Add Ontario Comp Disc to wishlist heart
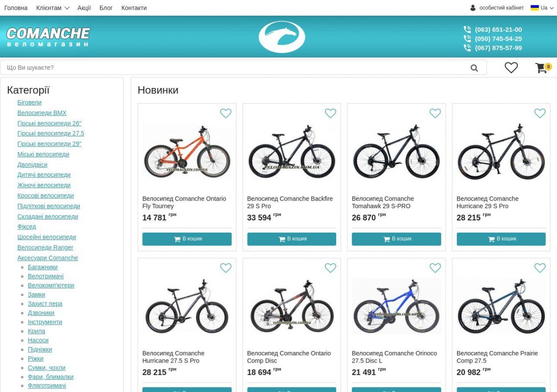 click(330, 268)
